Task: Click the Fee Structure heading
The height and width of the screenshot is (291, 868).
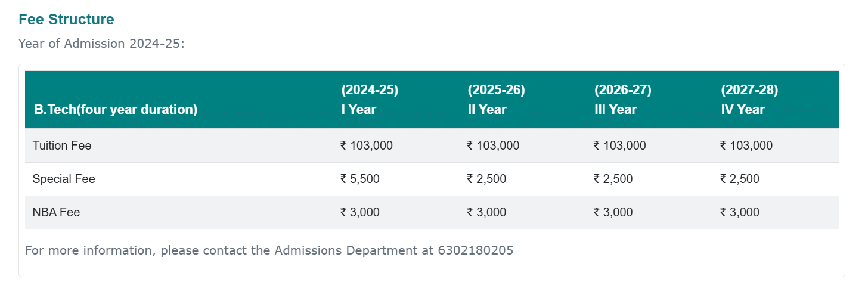Action: (x=66, y=19)
